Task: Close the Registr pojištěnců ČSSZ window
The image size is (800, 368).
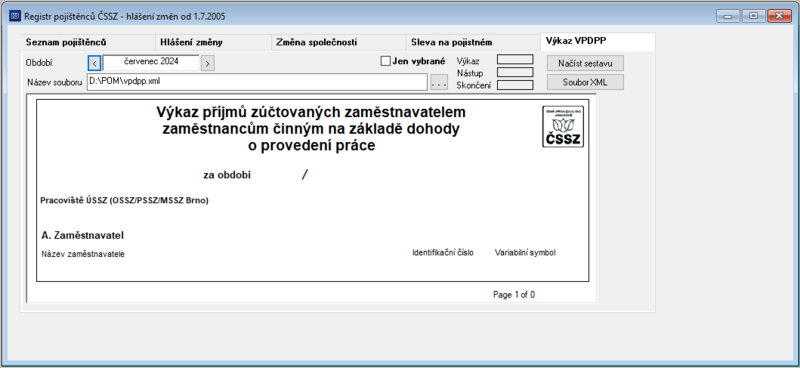Action: (x=779, y=16)
